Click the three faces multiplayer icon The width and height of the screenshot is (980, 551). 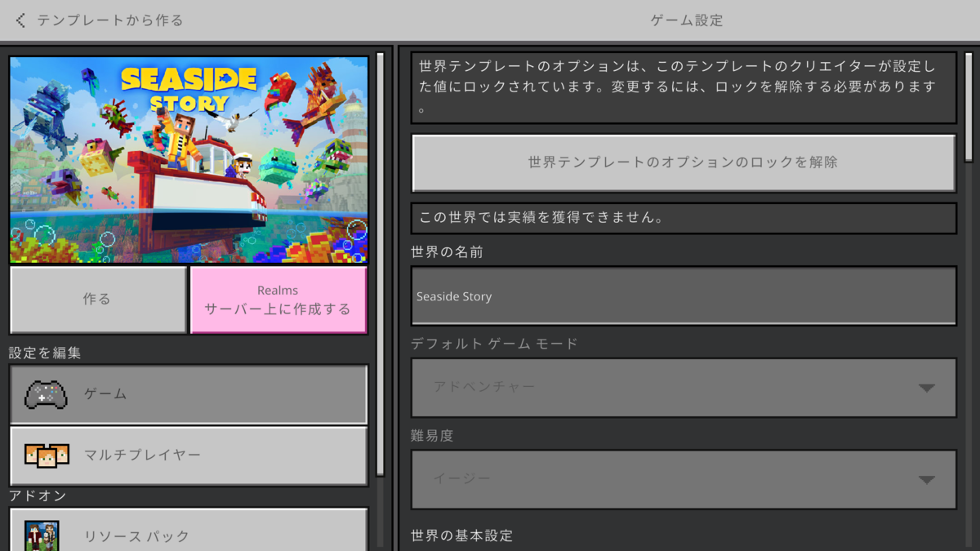47,455
